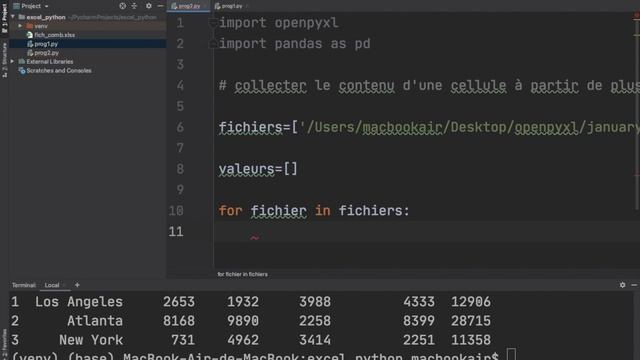Click the breadcrumb 'for fichier in fichiers'
The image size is (640, 360).
coord(242,274)
